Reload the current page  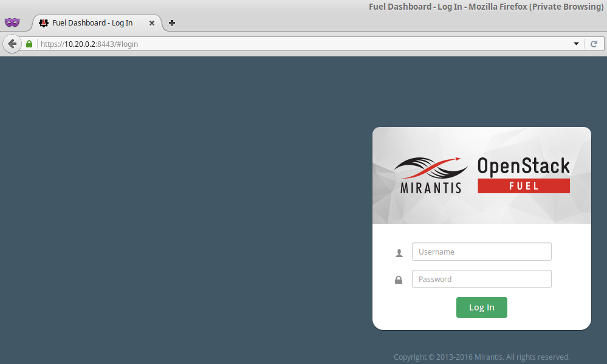pyautogui.click(x=594, y=44)
